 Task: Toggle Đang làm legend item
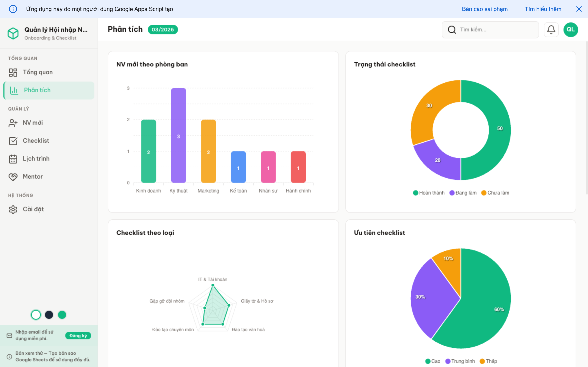click(463, 193)
